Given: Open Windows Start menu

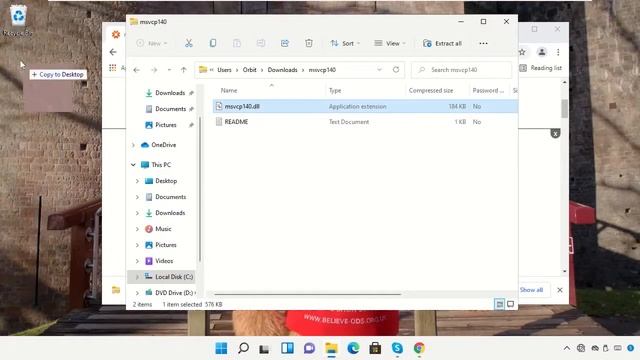Looking at the screenshot, I should point(221,348).
